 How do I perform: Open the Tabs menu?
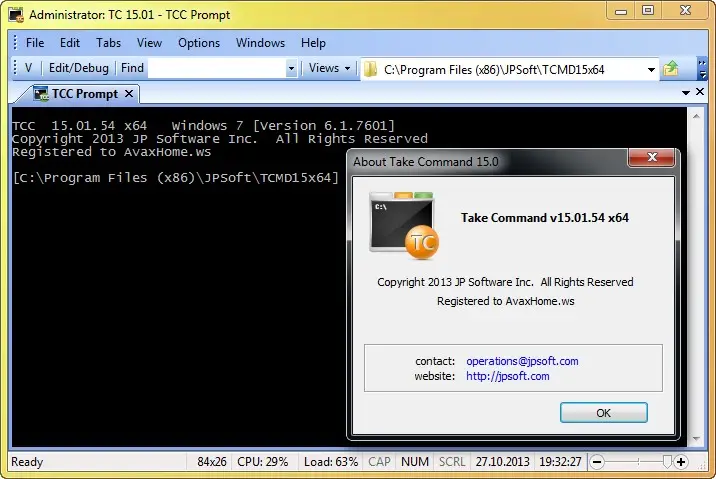pyautogui.click(x=108, y=43)
